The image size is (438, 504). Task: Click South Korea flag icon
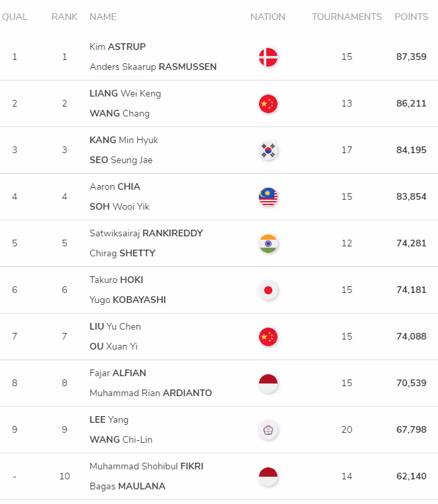coord(268,150)
